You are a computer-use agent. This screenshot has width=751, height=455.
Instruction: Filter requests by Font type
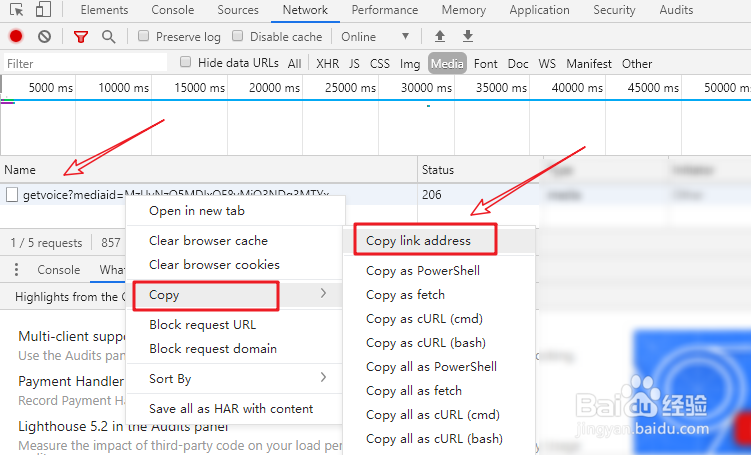point(486,64)
